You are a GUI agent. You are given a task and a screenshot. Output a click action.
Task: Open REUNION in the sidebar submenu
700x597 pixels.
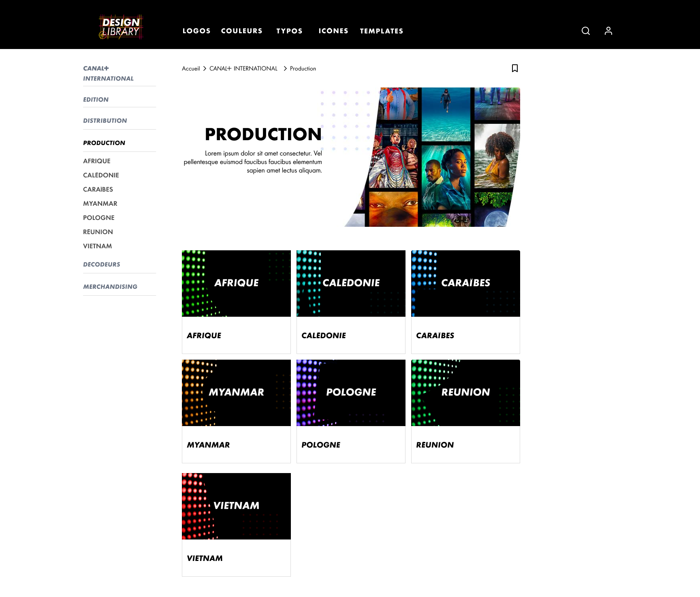pos(98,232)
